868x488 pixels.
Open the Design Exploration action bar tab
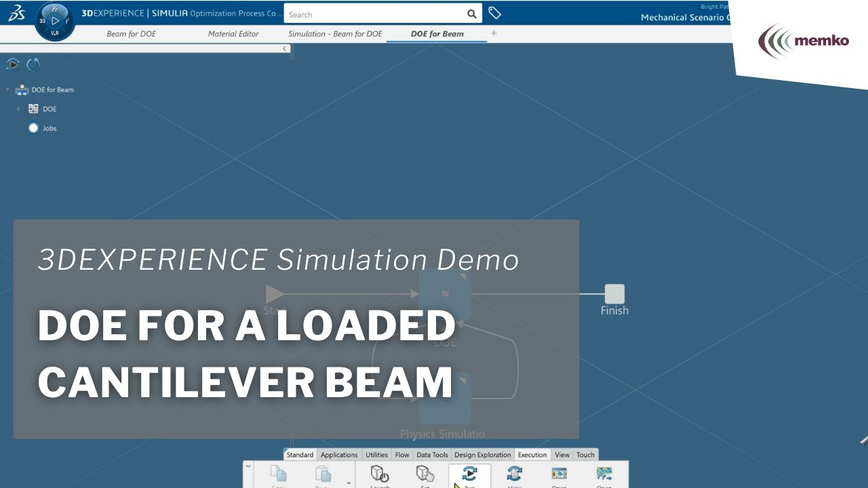[x=483, y=455]
